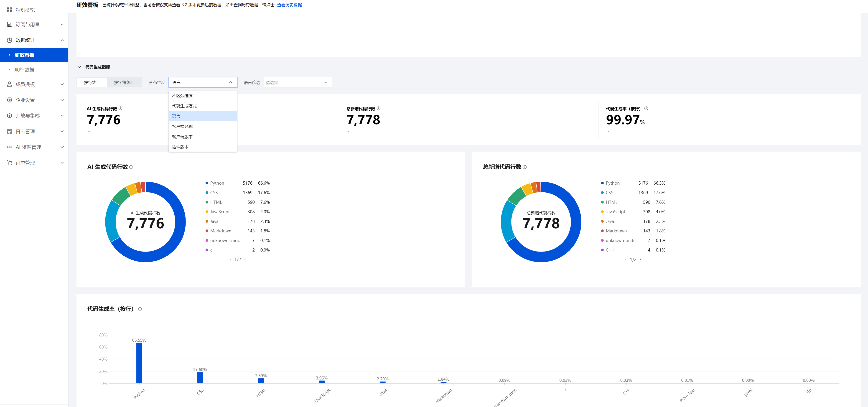This screenshot has height=407, width=868.
Task: Click the 订单管理 cart icon
Action: [x=9, y=163]
